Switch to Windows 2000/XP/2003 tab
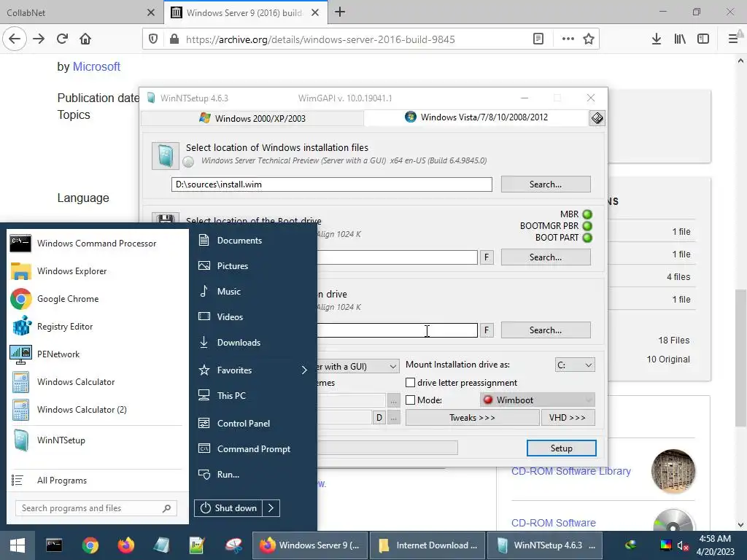Viewport: 747px width, 560px height. point(252,118)
